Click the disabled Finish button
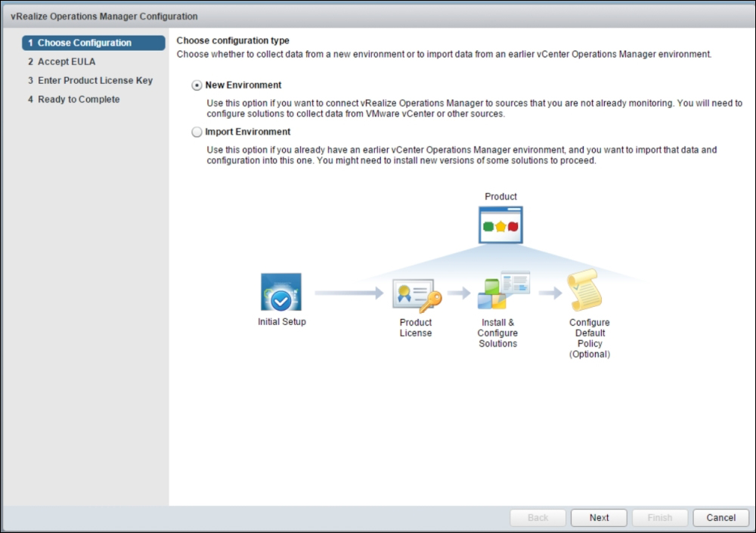756x533 pixels. click(659, 518)
